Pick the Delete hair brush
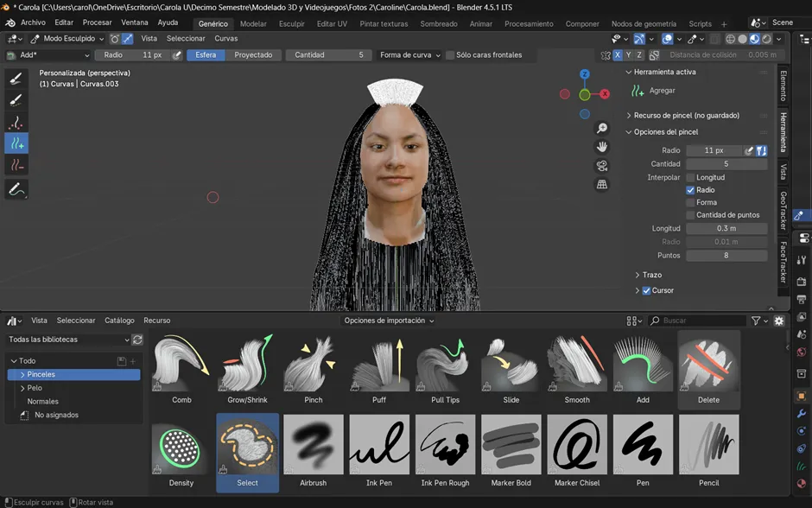 pyautogui.click(x=708, y=365)
